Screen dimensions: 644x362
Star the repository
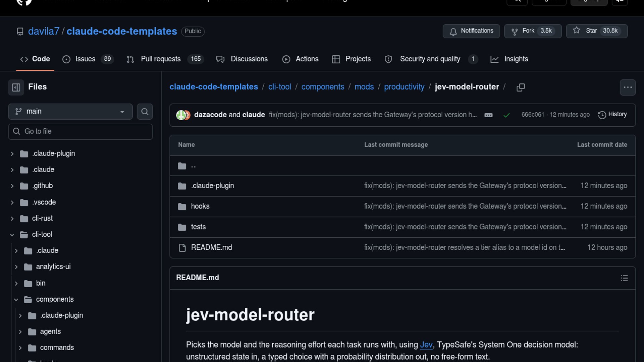pyautogui.click(x=597, y=31)
